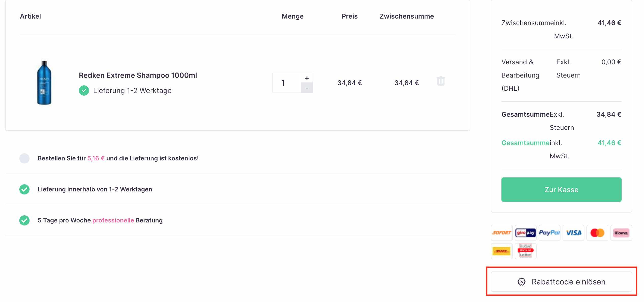
Task: Click the 'Artikel' column header
Action: pos(30,16)
